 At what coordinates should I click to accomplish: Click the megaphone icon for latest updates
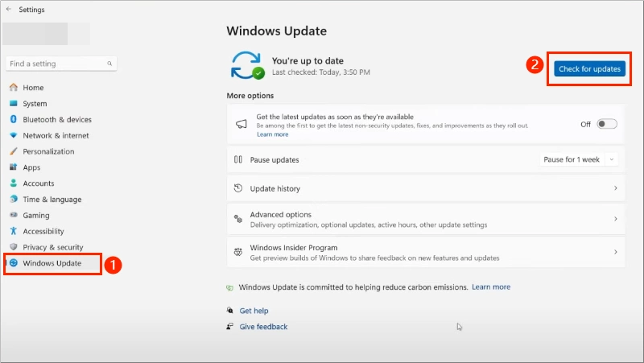click(x=241, y=124)
